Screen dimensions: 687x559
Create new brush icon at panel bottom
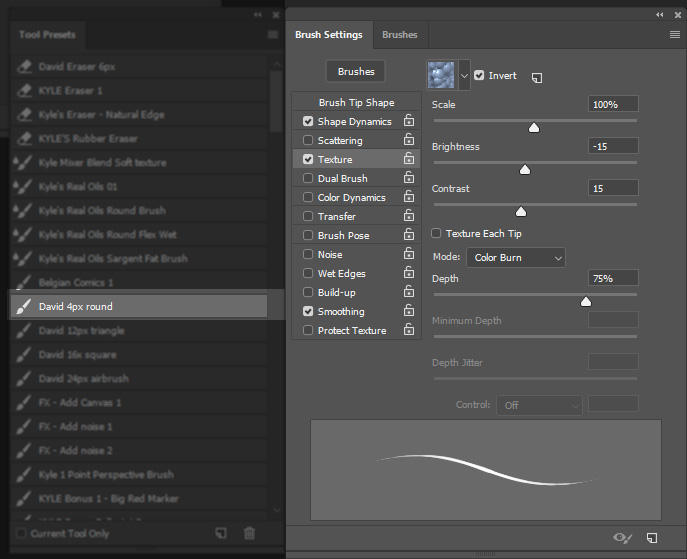[x=652, y=538]
